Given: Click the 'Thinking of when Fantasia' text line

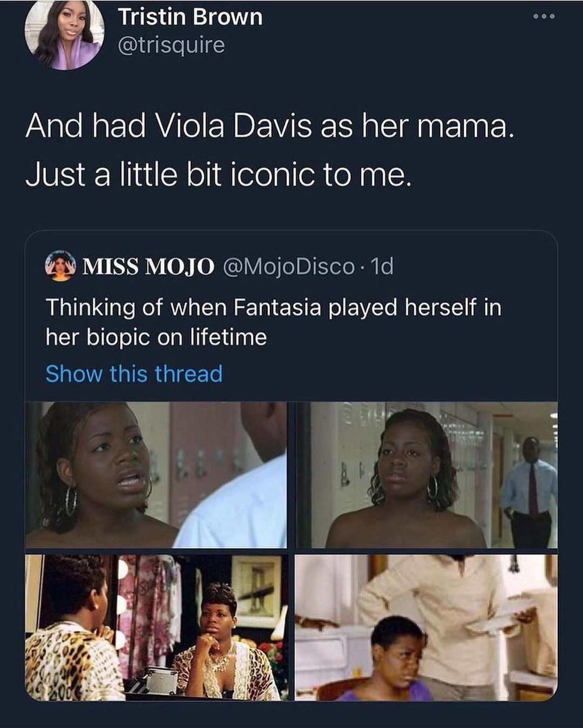Looking at the screenshot, I should (273, 308).
